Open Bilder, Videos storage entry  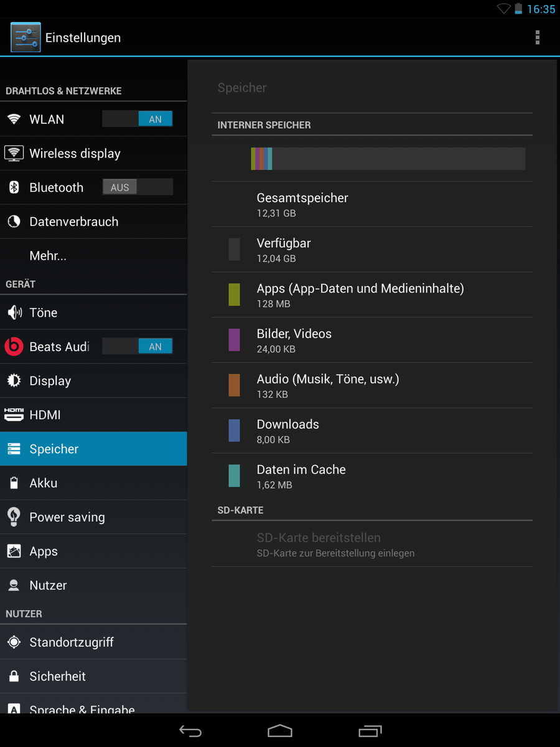tap(372, 341)
